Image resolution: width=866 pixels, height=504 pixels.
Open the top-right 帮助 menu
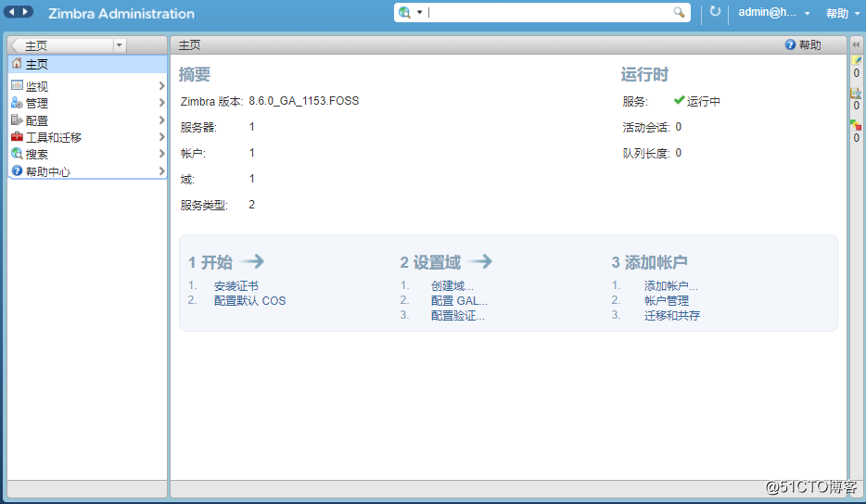coord(843,13)
